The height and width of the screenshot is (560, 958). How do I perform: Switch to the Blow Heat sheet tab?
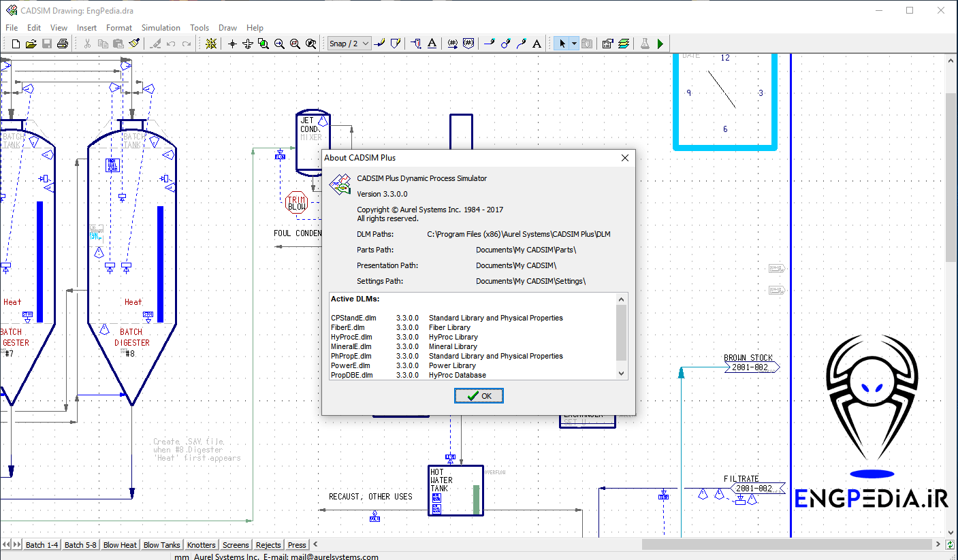tap(120, 545)
